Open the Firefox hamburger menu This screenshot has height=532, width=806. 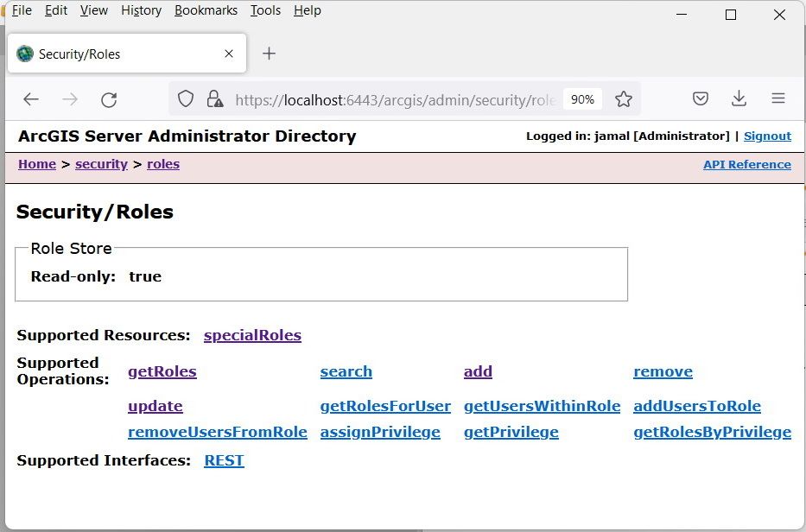(x=777, y=99)
